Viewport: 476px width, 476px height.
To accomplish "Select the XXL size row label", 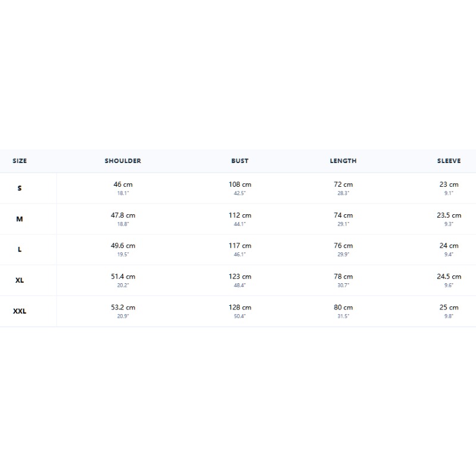I will (20, 311).
